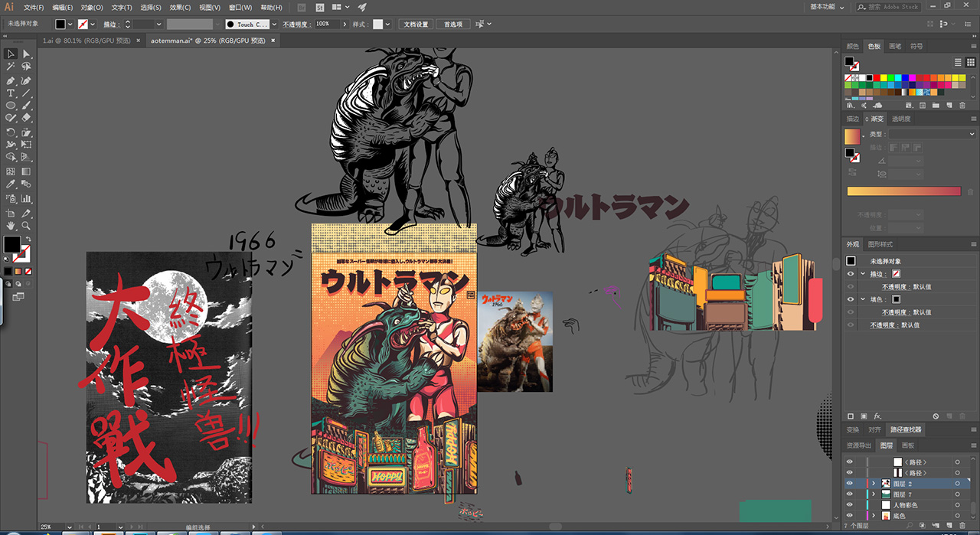Open the gradient 类型 dropdown
Image resolution: width=980 pixels, height=535 pixels.
tap(933, 134)
